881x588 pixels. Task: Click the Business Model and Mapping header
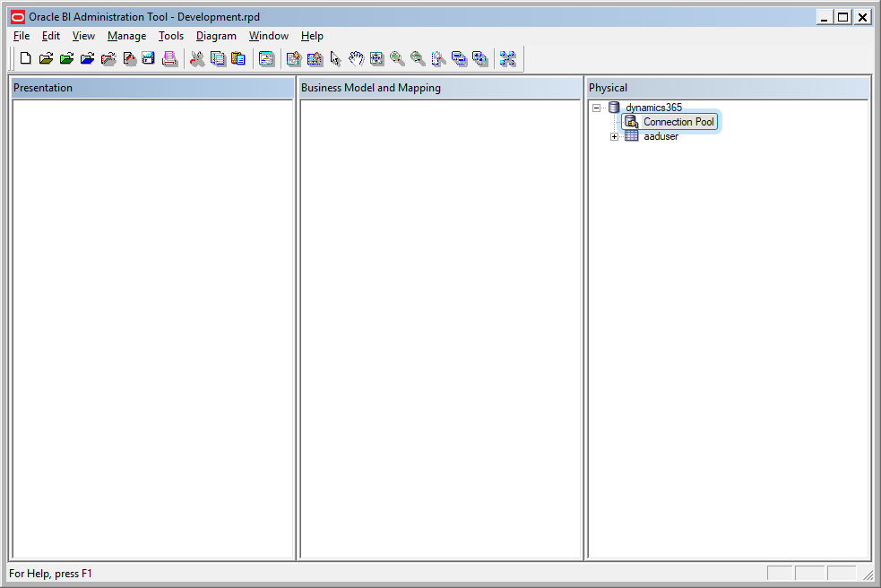(x=440, y=88)
